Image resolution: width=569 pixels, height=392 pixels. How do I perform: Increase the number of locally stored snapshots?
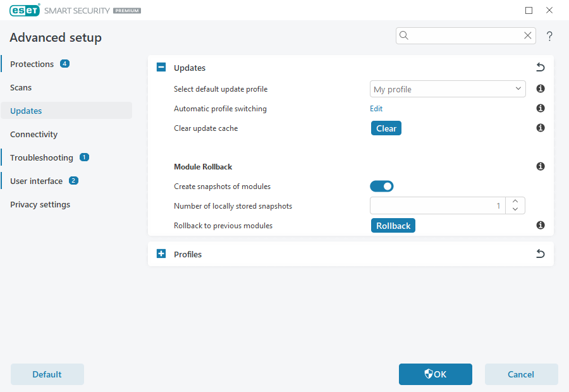pyautogui.click(x=515, y=201)
